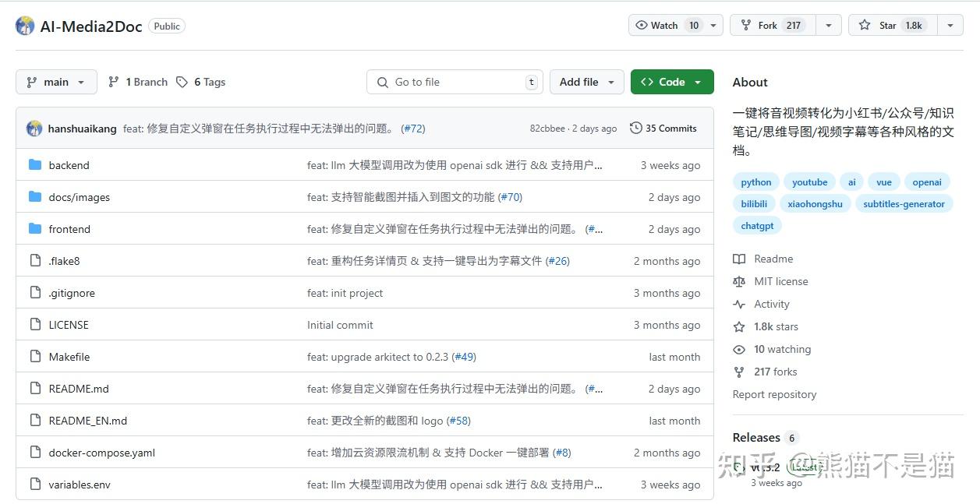The height and width of the screenshot is (504, 980).
Task: Click the code brackets icon on Code button
Action: point(647,82)
